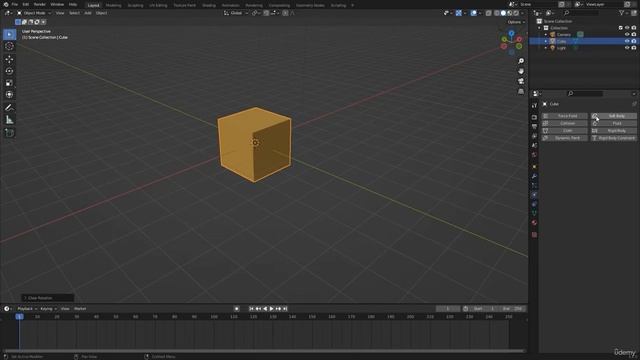Image resolution: width=640 pixels, height=360 pixels.
Task: Select the Add Cube tool
Action: coord(9,133)
